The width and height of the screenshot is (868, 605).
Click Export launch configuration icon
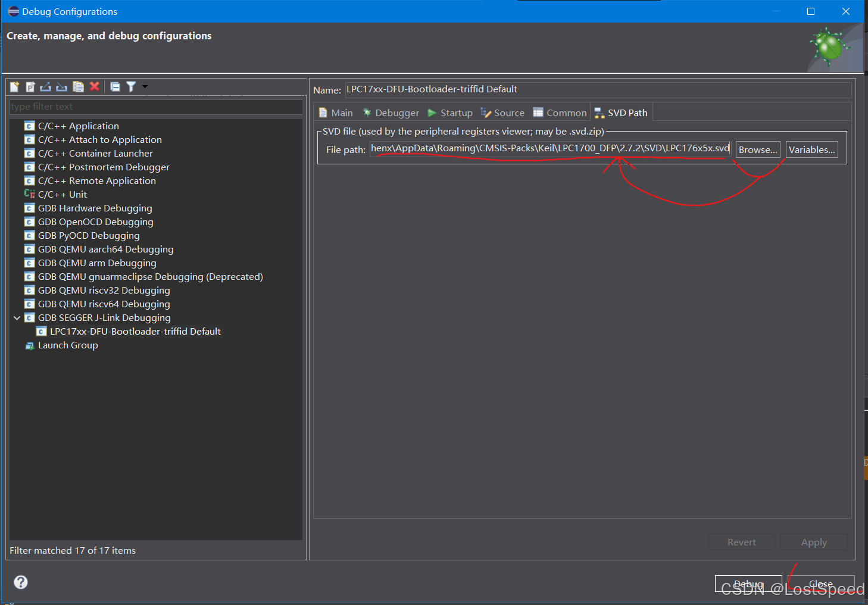(46, 87)
